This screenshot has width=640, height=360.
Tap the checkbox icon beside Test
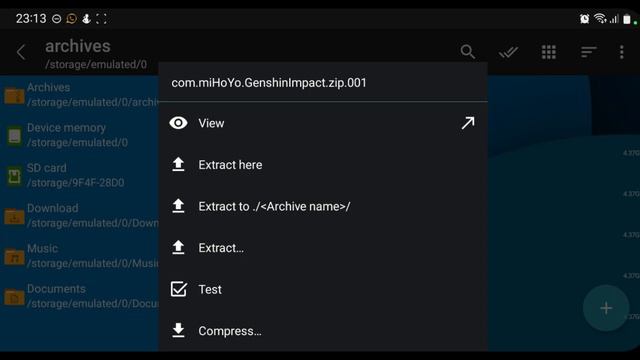click(x=178, y=289)
